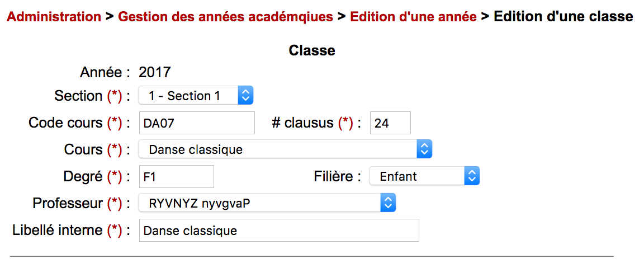Choose a teacher in the Professeur dropdown
This screenshot has height=263, width=644.
267,203
